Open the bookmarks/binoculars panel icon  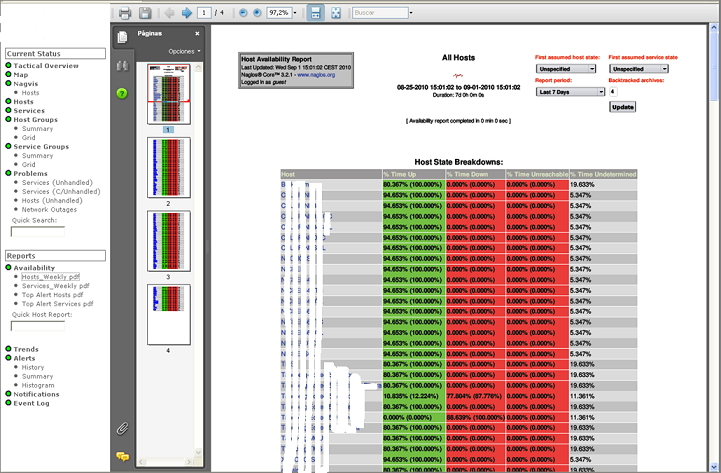click(122, 66)
